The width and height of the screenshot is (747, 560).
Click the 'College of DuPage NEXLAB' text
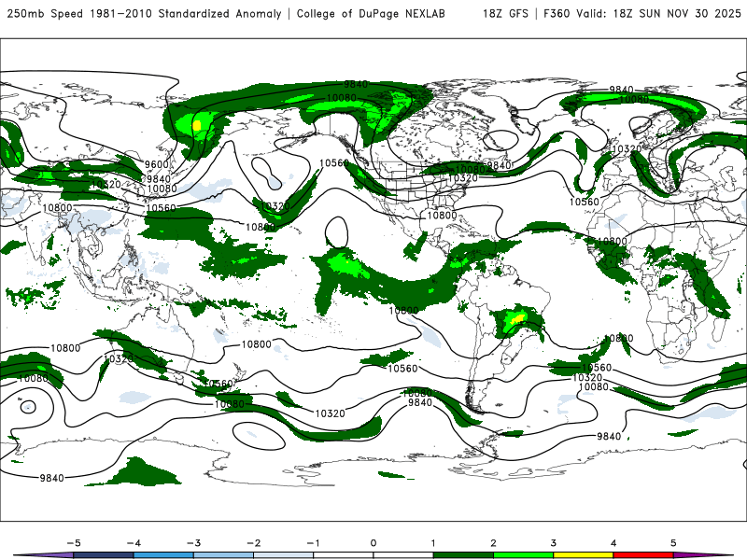(x=371, y=14)
